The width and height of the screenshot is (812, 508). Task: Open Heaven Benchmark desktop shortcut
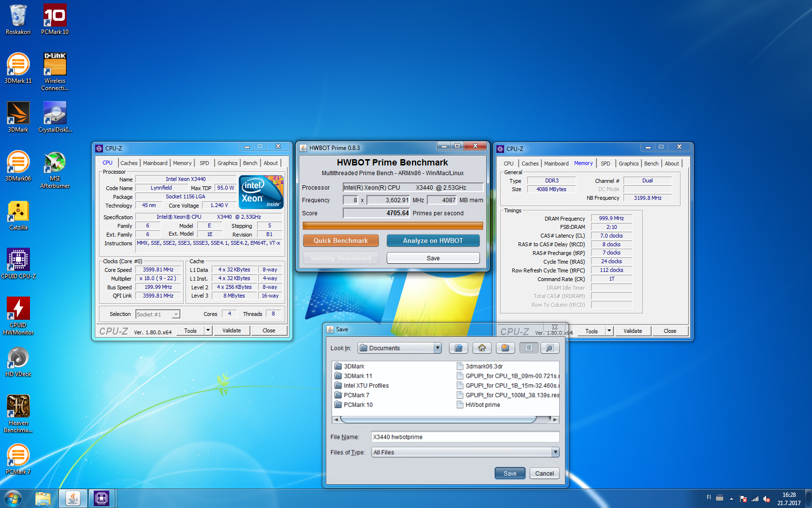(x=18, y=414)
